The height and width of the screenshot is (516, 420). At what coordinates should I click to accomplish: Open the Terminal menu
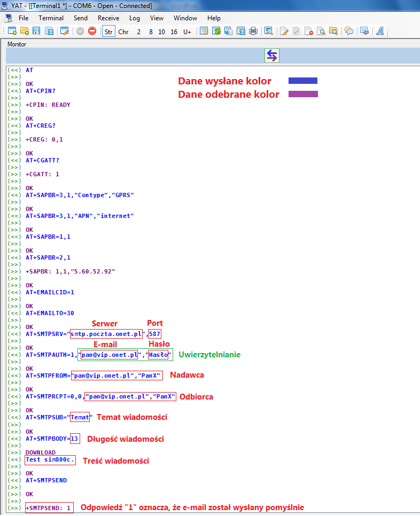(51, 18)
